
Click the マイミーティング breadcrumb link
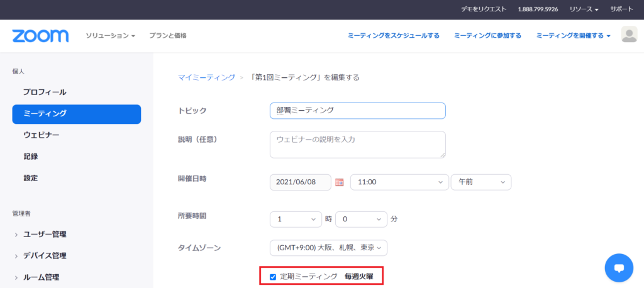click(206, 77)
